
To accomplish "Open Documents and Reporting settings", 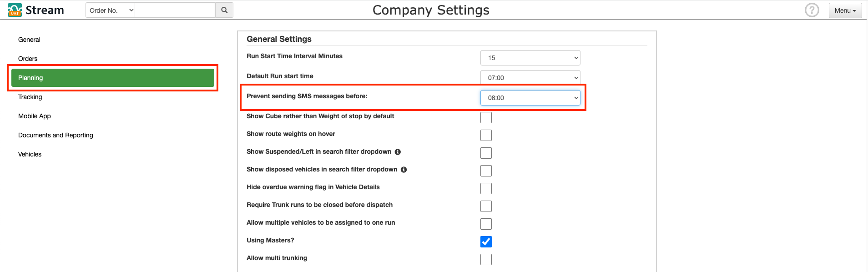I will coord(56,135).
